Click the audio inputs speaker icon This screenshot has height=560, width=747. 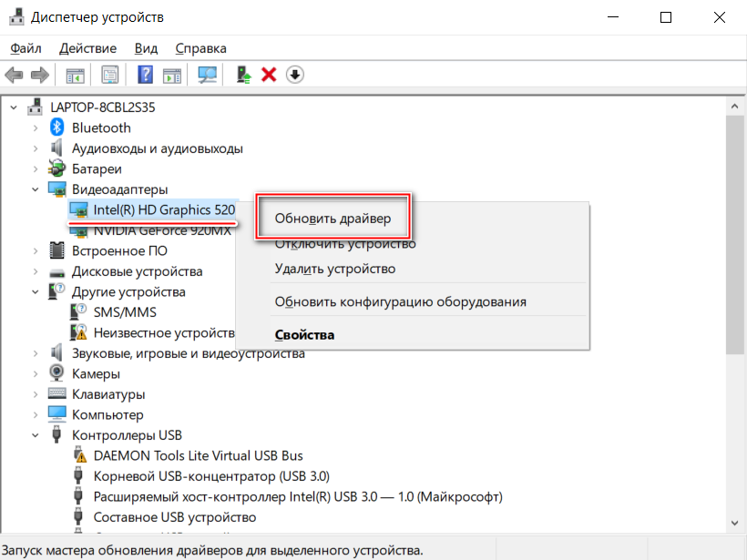(56, 148)
